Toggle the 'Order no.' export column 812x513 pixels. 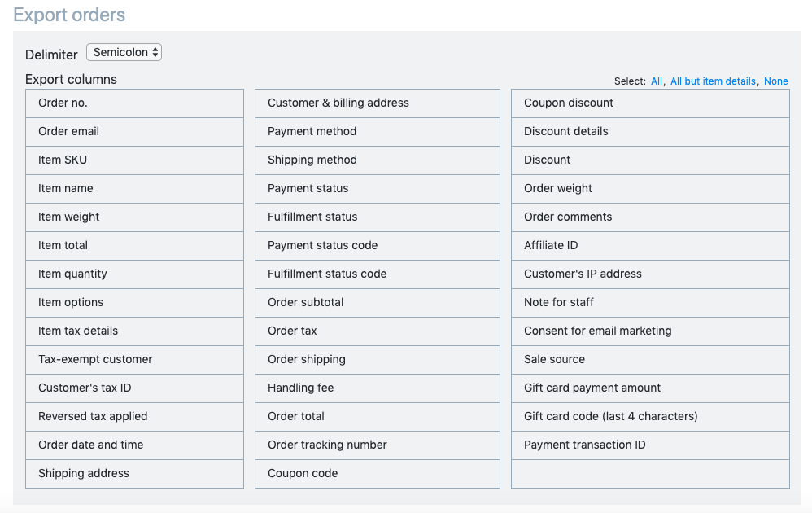point(134,103)
